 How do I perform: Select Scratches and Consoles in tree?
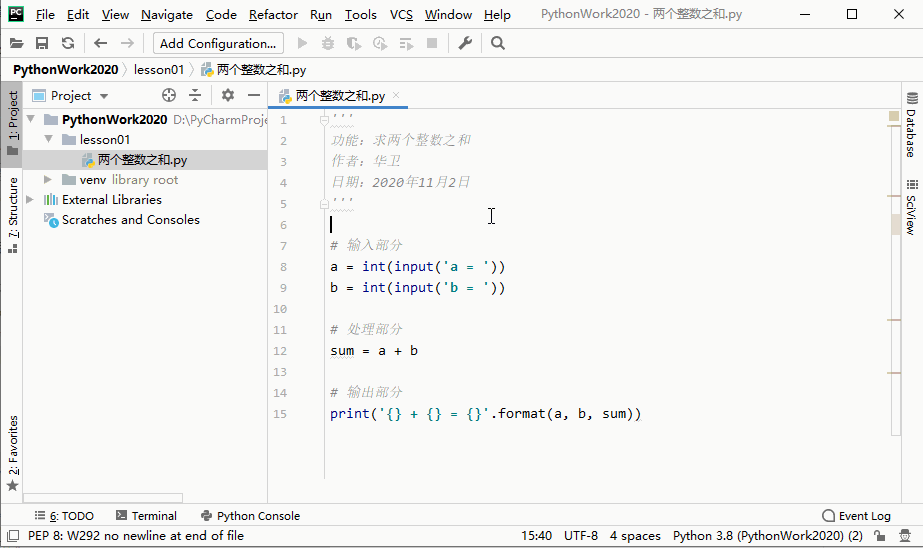[x=131, y=220]
